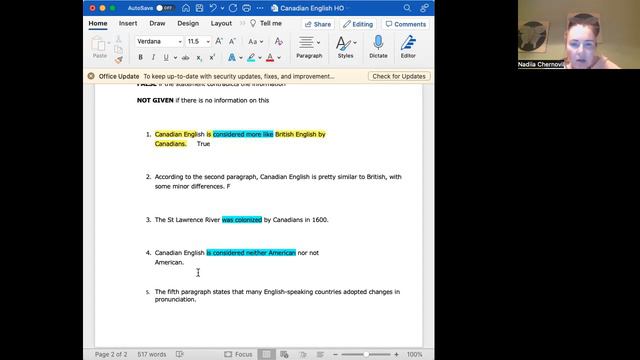Open spelling check book icon in status bar
The height and width of the screenshot is (360, 640).
click(180, 354)
